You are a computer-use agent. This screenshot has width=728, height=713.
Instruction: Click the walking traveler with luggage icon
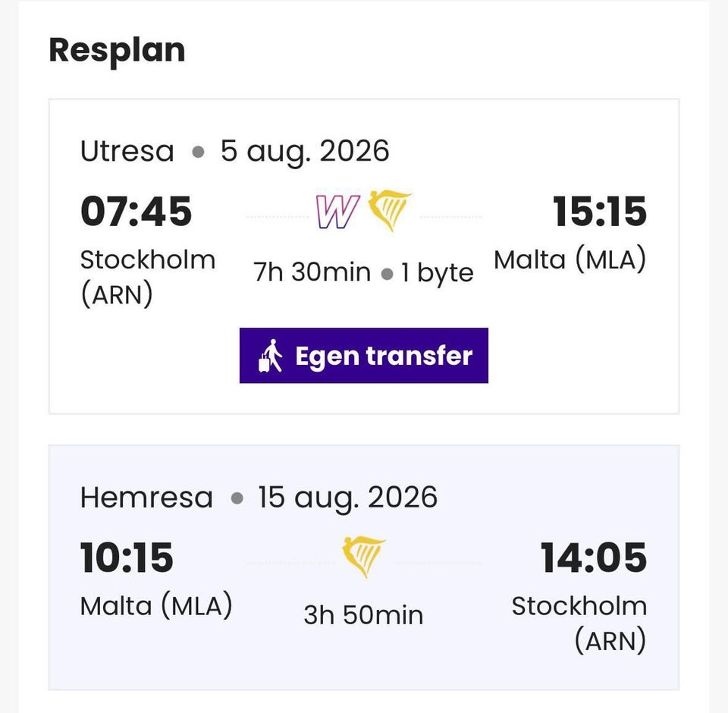tap(271, 356)
